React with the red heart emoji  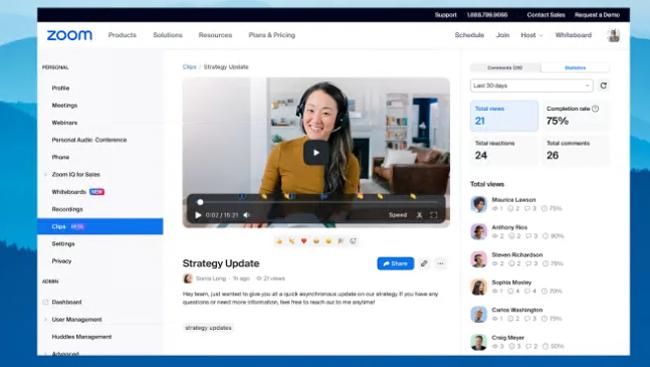304,241
